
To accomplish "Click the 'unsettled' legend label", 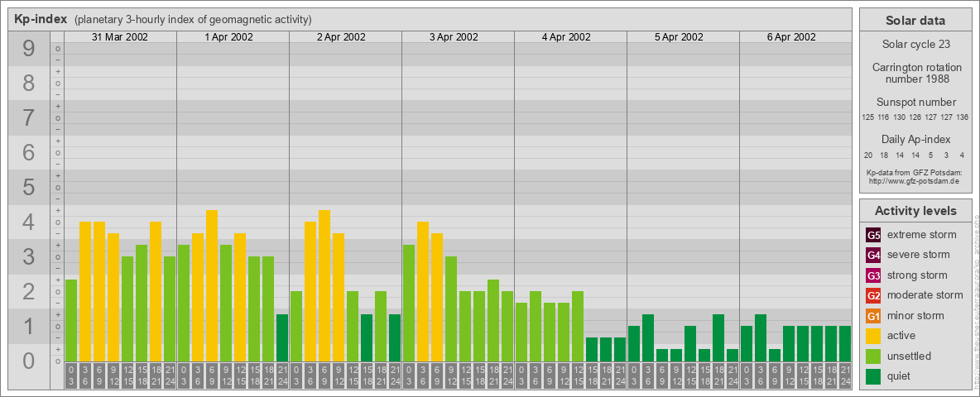I will coord(910,356).
